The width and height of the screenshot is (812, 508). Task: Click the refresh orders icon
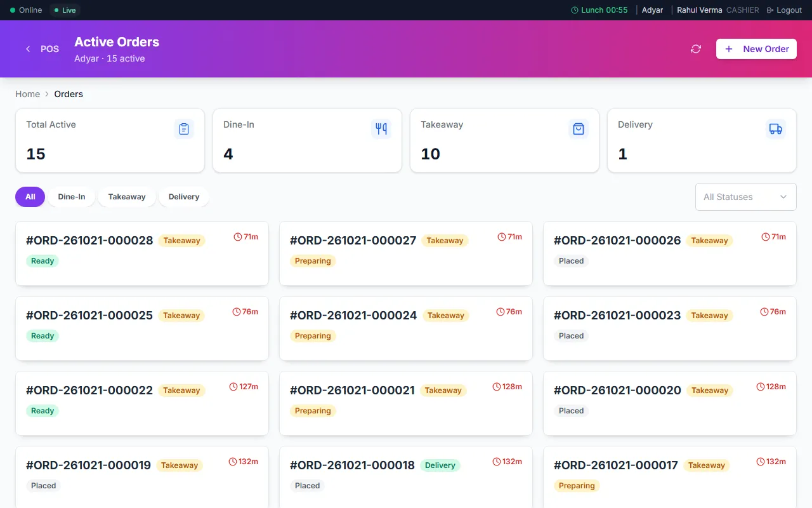coord(696,49)
